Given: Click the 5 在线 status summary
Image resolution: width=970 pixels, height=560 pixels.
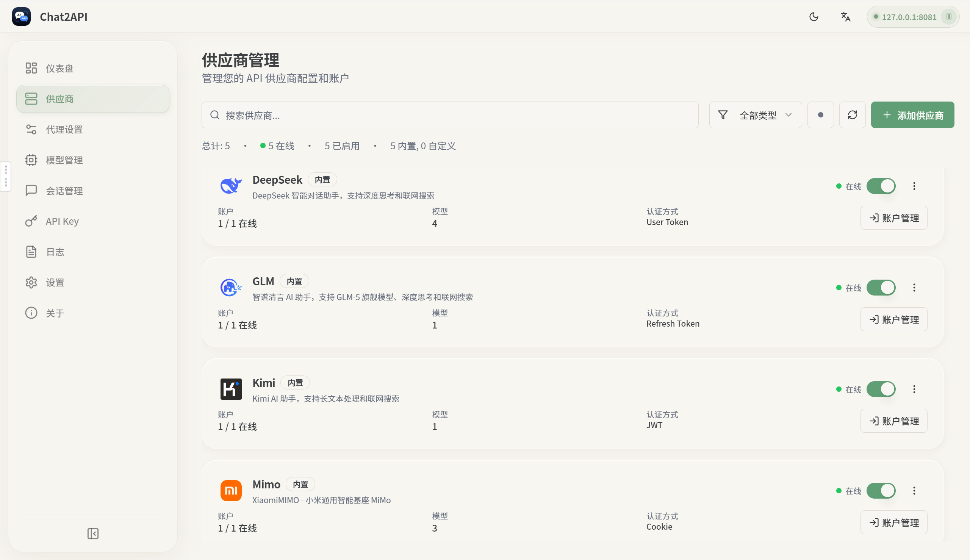Looking at the screenshot, I should tap(277, 146).
